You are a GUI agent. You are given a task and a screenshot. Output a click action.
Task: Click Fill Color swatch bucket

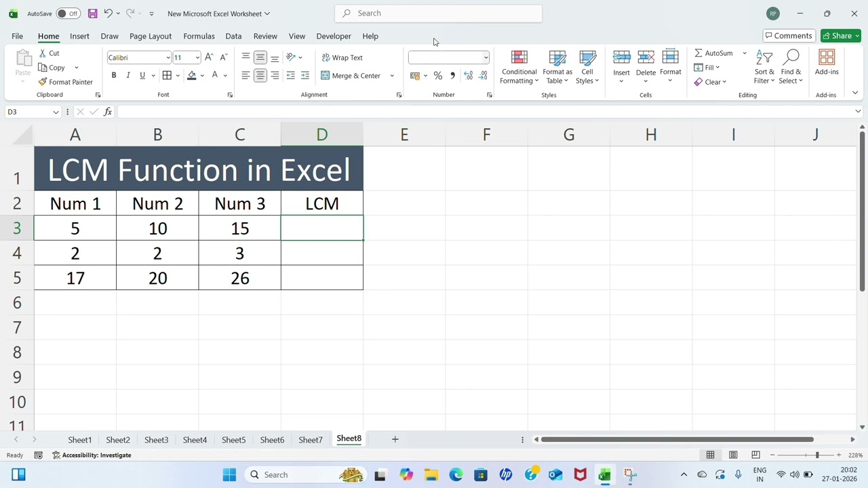coord(192,76)
